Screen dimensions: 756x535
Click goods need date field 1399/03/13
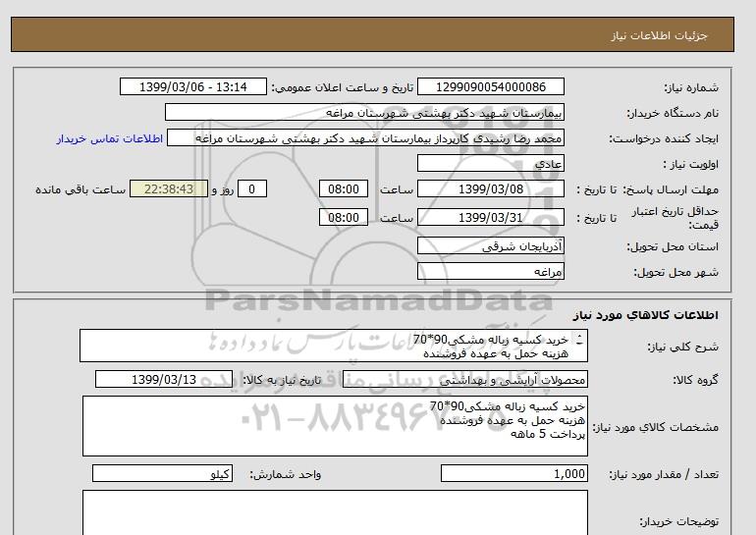(164, 379)
